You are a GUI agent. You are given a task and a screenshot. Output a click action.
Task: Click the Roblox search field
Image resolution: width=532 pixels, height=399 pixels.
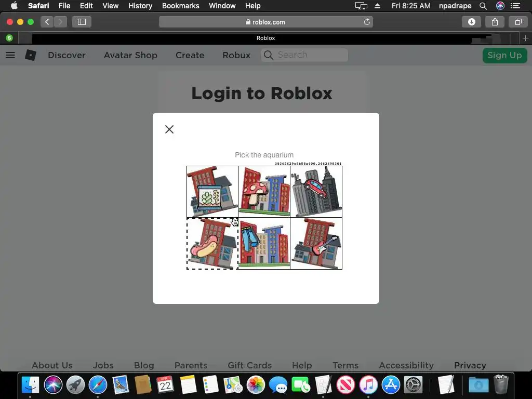coord(304,55)
